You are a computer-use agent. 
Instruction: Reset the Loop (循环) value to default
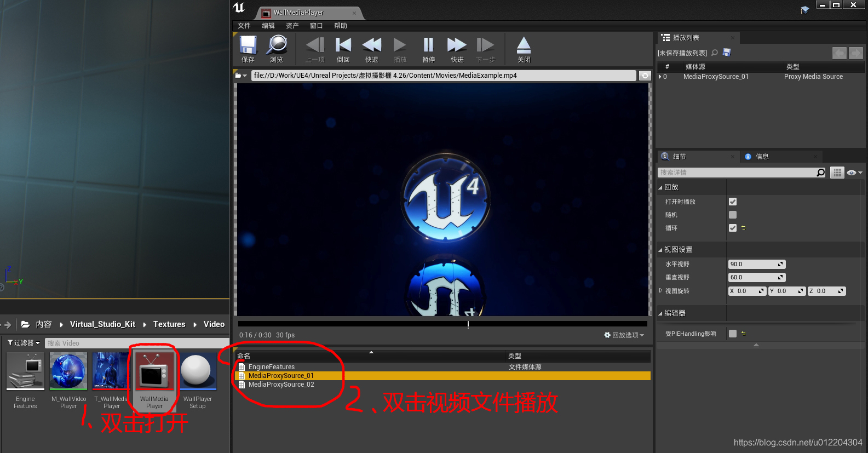(743, 228)
